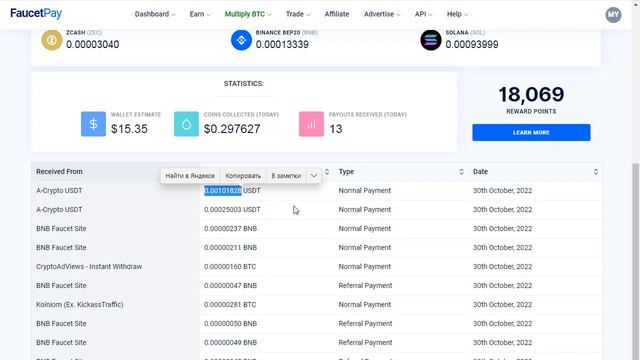Click the coins collected value $0.297627
The width and height of the screenshot is (640, 360).
[232, 129]
